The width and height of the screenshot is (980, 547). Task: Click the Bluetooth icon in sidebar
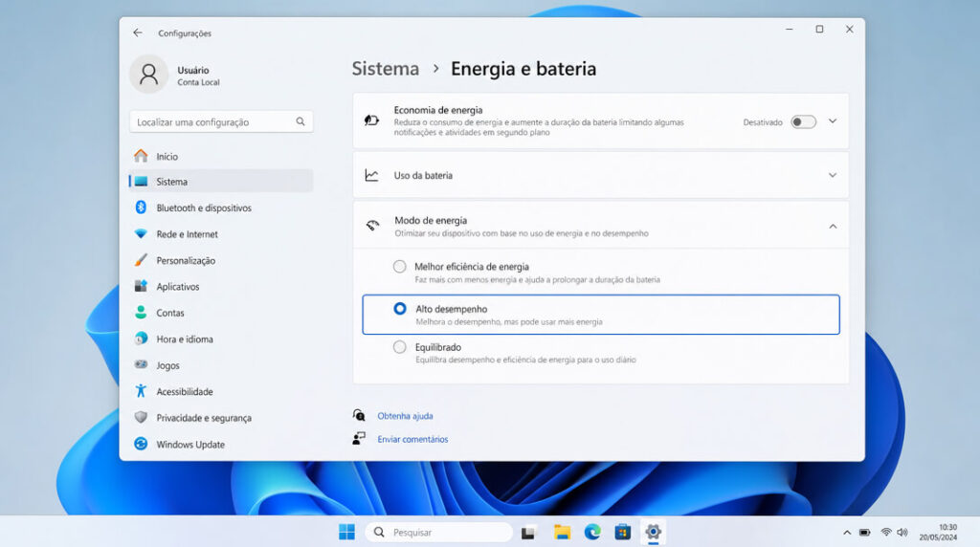(142, 208)
